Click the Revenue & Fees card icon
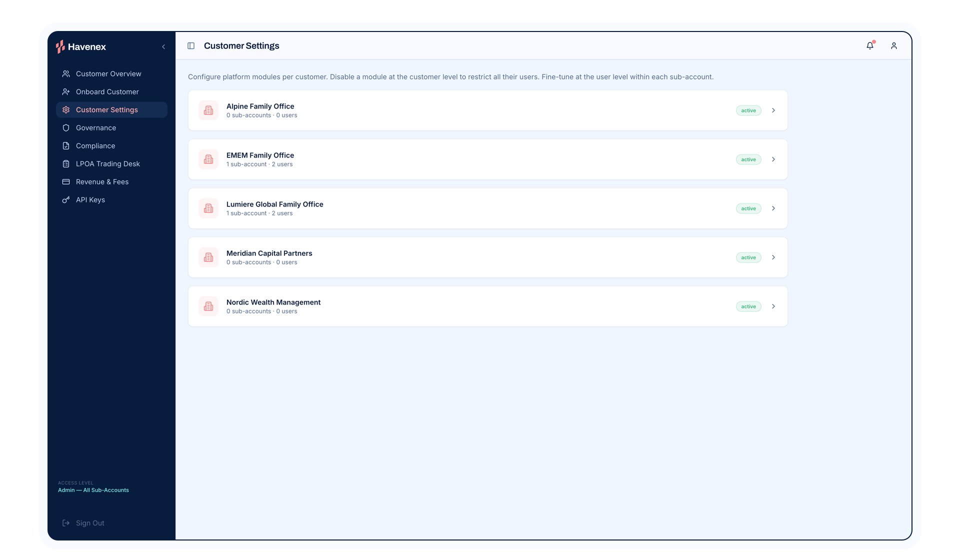Screen dimensions: 960x560 (x=66, y=182)
